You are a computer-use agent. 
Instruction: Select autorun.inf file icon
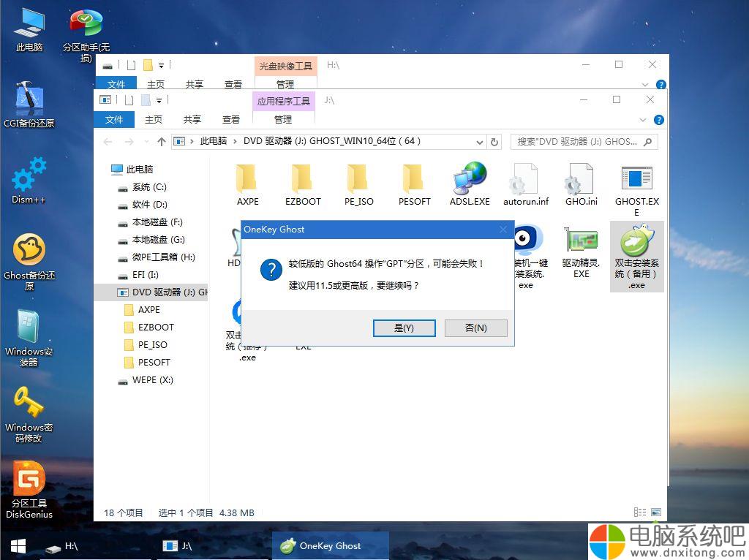[x=525, y=184]
